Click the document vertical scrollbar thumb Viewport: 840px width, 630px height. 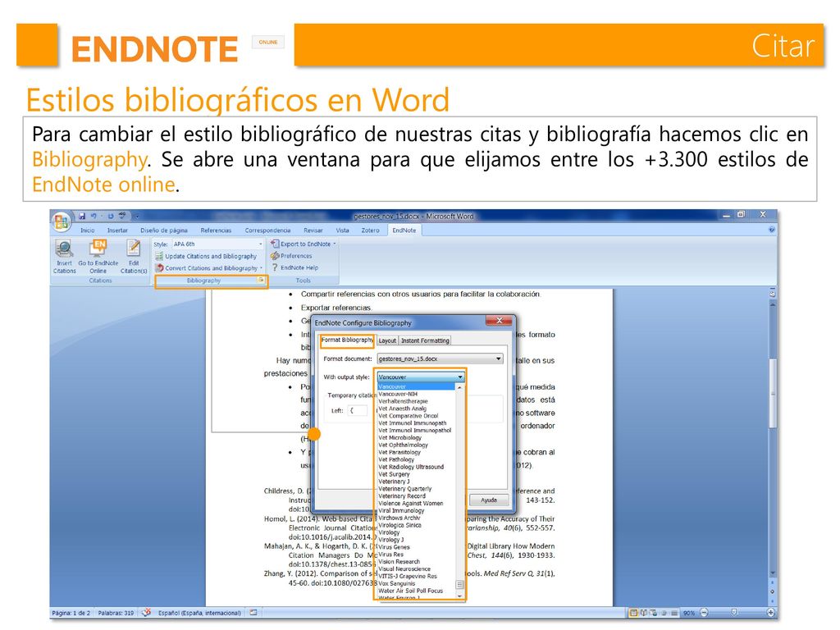tap(773, 394)
